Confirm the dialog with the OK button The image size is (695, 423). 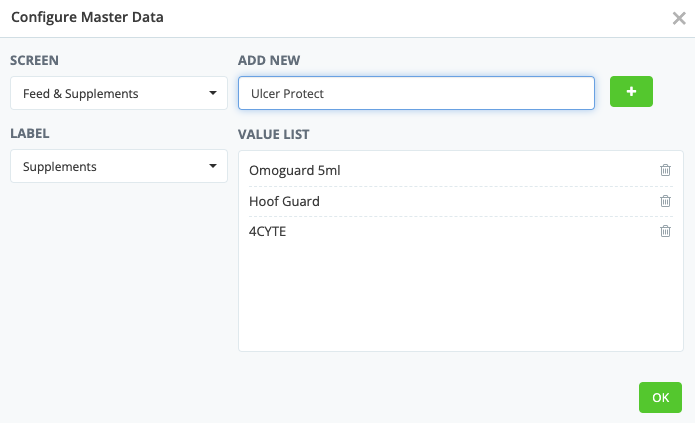point(660,397)
